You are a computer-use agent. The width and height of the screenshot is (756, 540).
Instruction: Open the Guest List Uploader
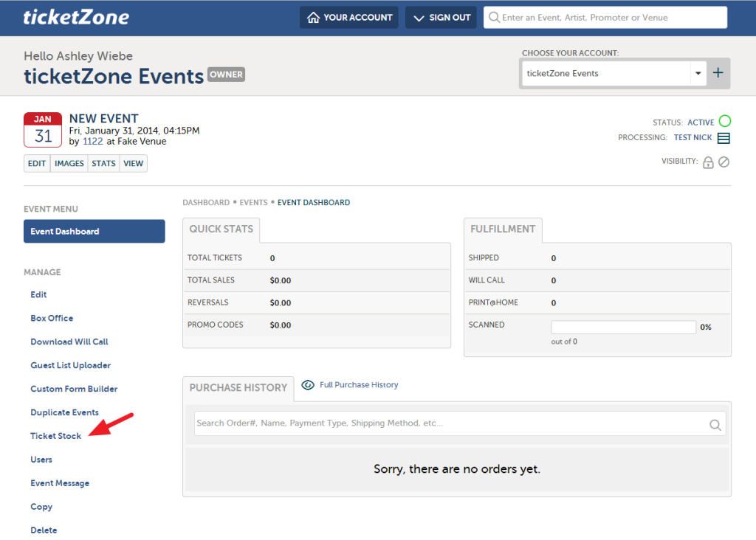click(x=70, y=365)
